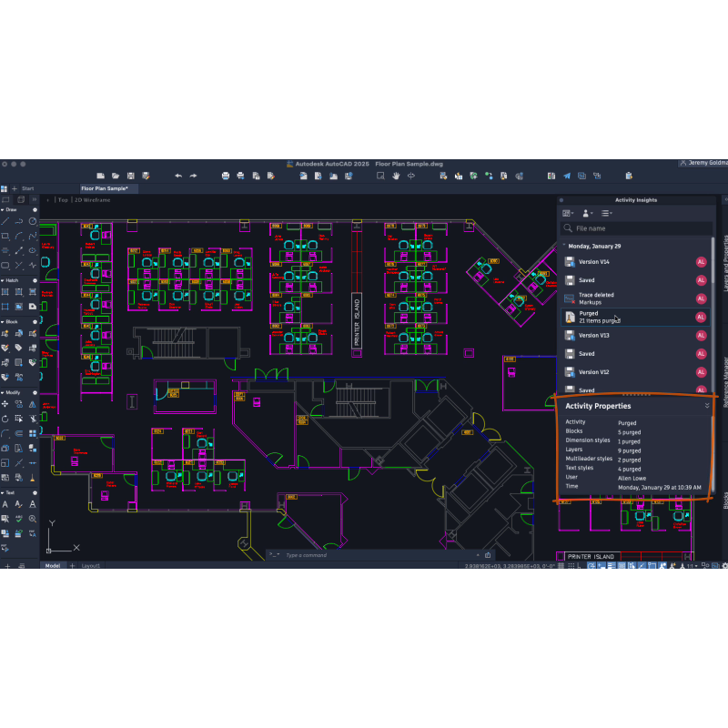
Task: Switch to the Start tab
Action: [27, 188]
